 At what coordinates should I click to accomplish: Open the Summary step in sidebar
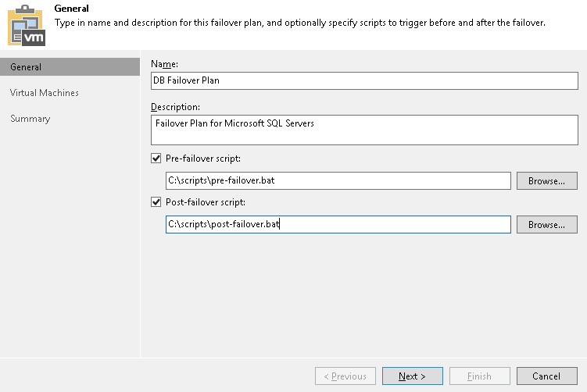point(30,119)
